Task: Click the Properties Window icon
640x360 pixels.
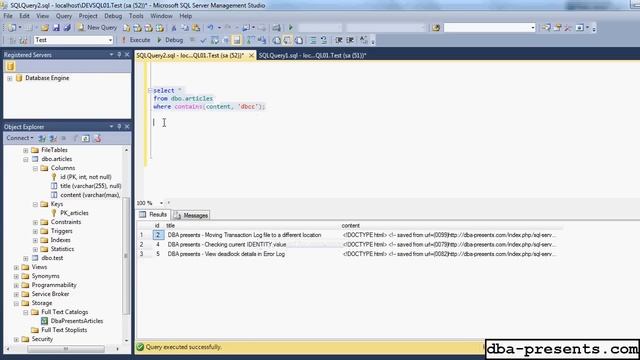Action: tap(558, 28)
